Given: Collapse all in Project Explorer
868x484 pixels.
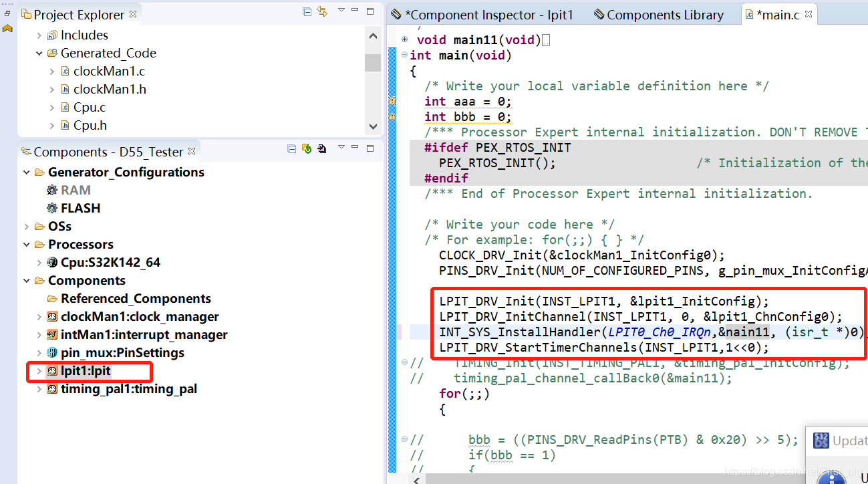Looking at the screenshot, I should pyautogui.click(x=307, y=11).
